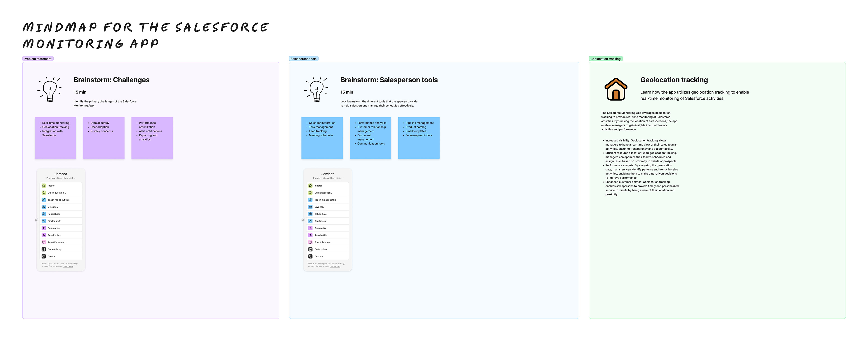Click 15 min text under Brainstorm: Challenges
The image size is (868, 341).
(x=80, y=92)
